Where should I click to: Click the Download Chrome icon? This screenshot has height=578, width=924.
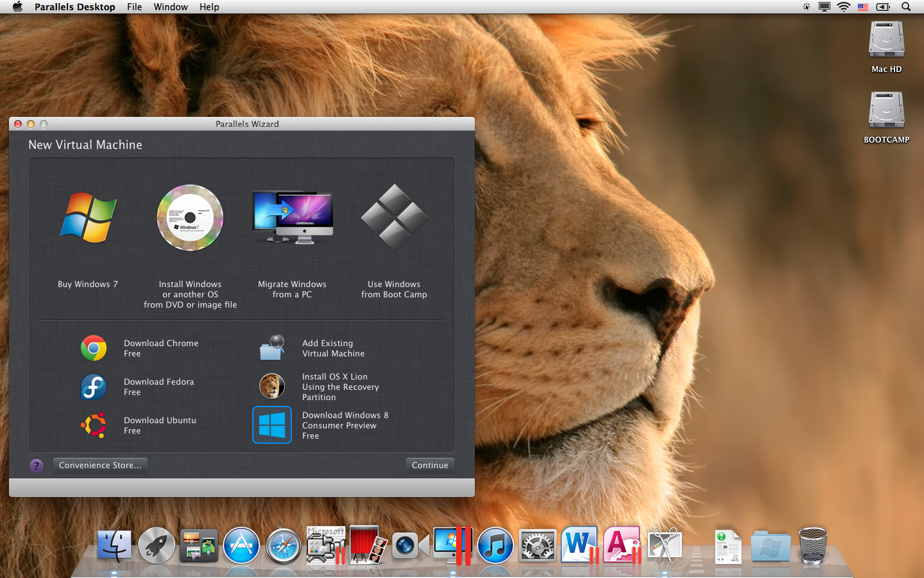(x=94, y=348)
